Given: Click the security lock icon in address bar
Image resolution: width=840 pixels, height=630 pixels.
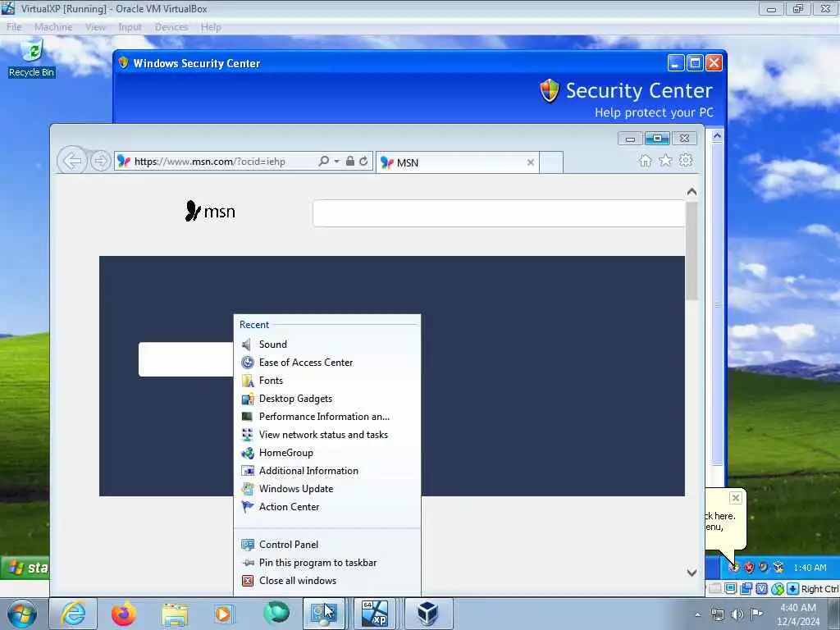Looking at the screenshot, I should 349,161.
